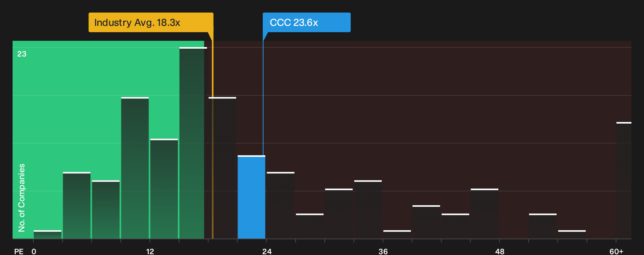Image resolution: width=644 pixels, height=255 pixels.
Task: Click the No. of Companies axis title
Action: click(22, 198)
